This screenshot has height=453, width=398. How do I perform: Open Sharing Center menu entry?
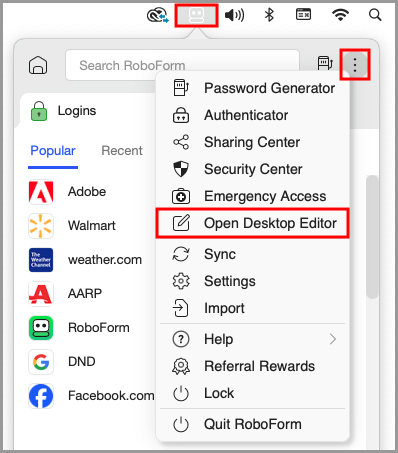tap(253, 142)
